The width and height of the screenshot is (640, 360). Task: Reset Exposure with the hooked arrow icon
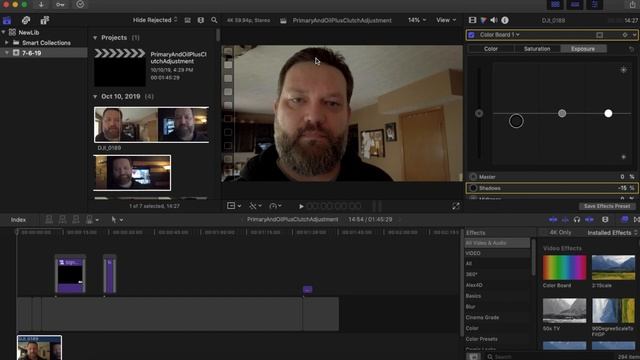point(631,49)
